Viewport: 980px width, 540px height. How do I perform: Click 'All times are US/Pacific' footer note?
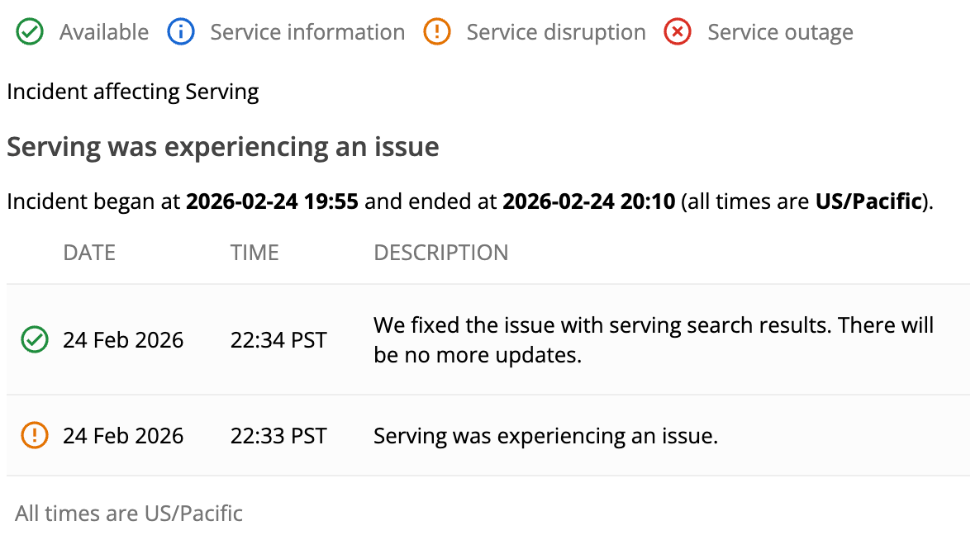click(129, 514)
